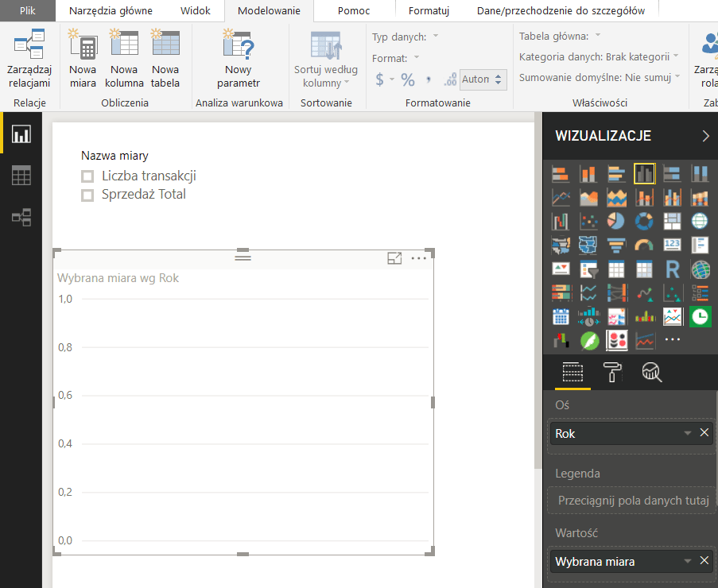The height and width of the screenshot is (588, 718).
Task: Open the Format paint roller tab
Action: click(x=613, y=371)
